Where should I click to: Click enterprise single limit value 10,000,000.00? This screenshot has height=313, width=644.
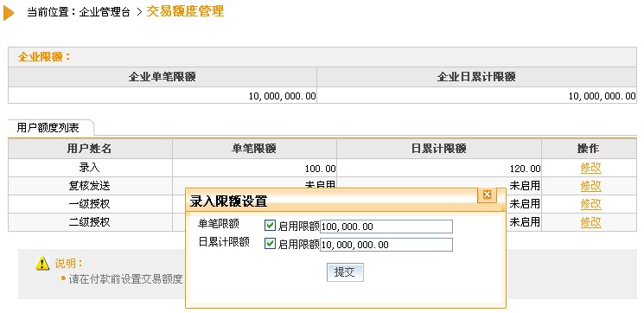tap(283, 96)
